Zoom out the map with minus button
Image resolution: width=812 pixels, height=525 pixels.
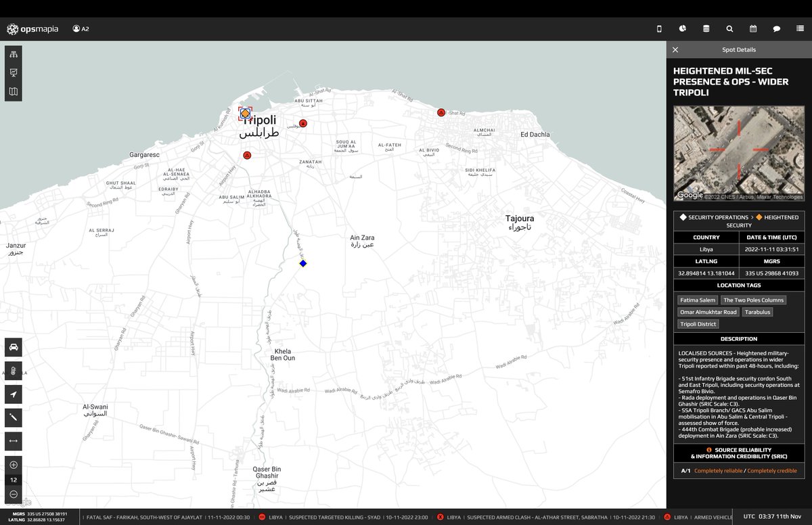click(14, 495)
